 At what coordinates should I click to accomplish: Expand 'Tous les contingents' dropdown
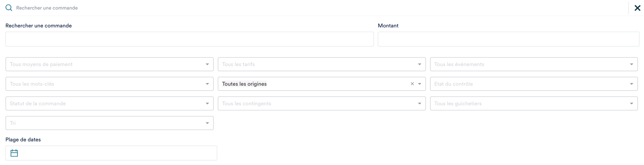pyautogui.click(x=321, y=104)
